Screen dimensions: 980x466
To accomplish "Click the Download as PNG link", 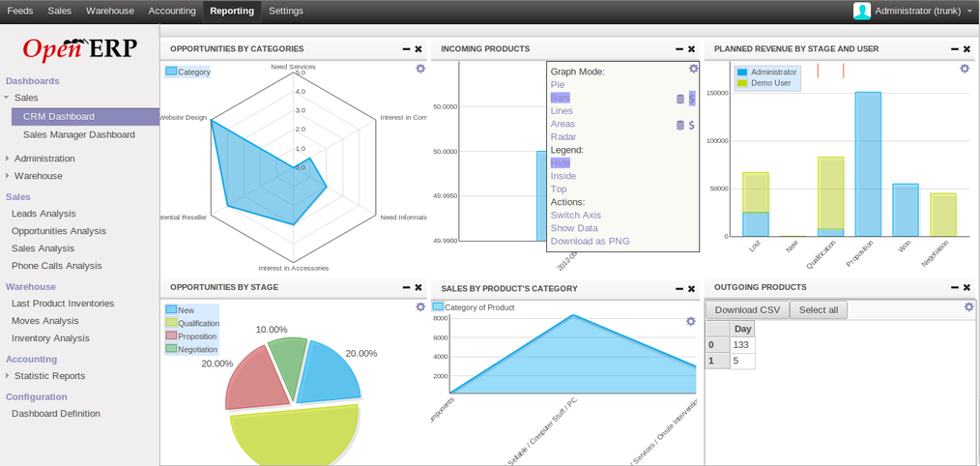I will point(592,241).
